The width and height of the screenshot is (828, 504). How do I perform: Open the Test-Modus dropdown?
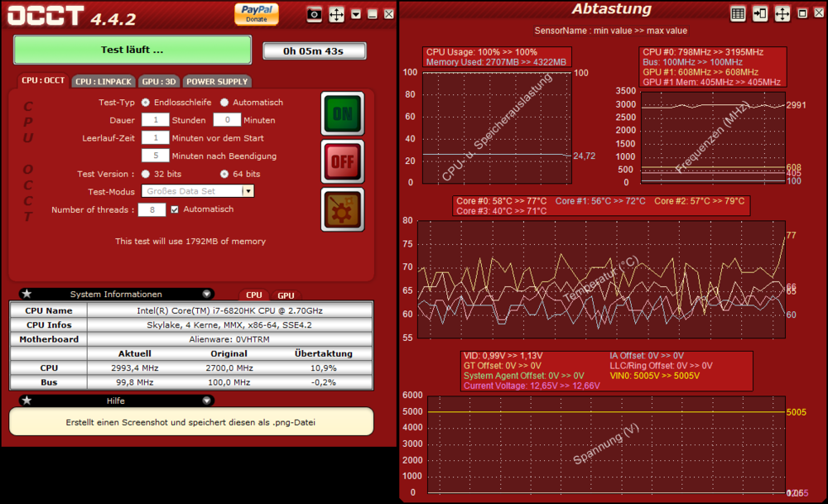pos(248,191)
